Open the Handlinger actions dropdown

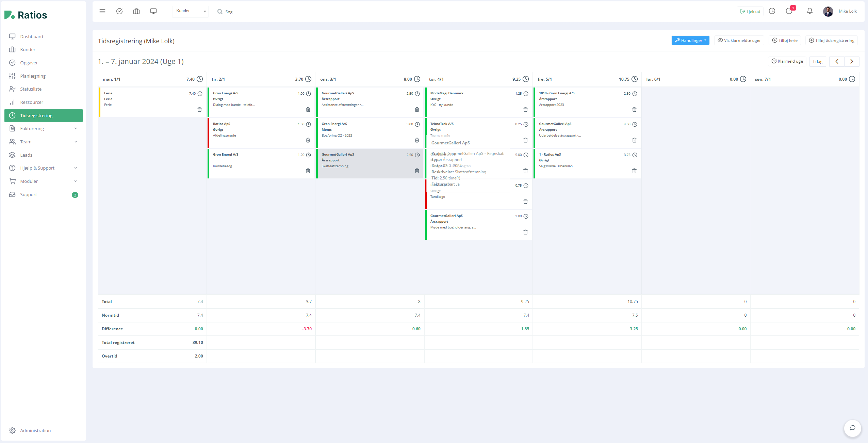tap(690, 40)
